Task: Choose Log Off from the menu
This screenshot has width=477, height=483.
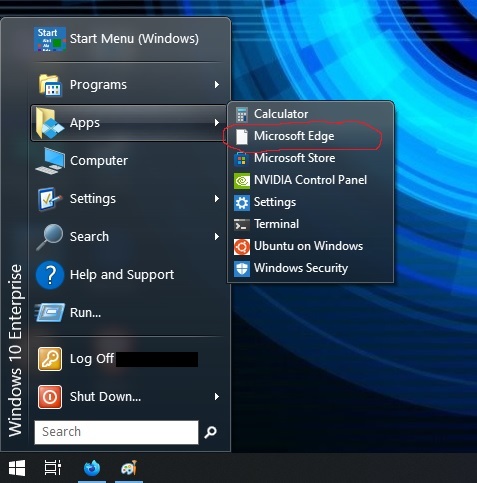Action: 129,359
